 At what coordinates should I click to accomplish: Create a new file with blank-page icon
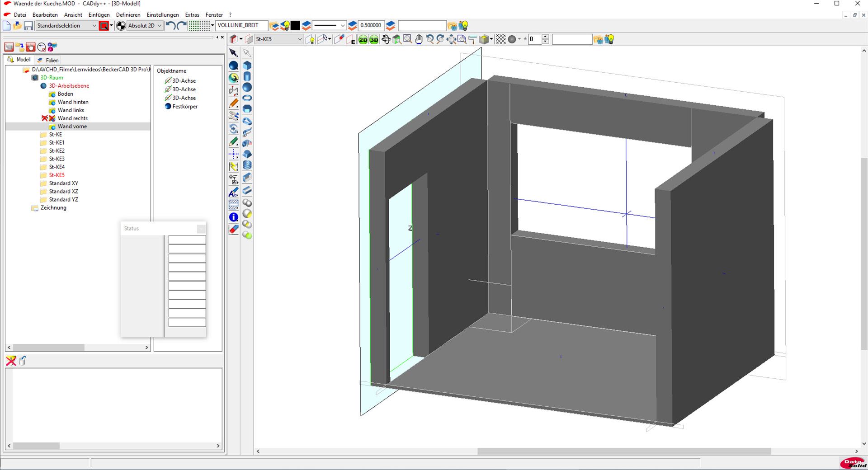[7, 26]
